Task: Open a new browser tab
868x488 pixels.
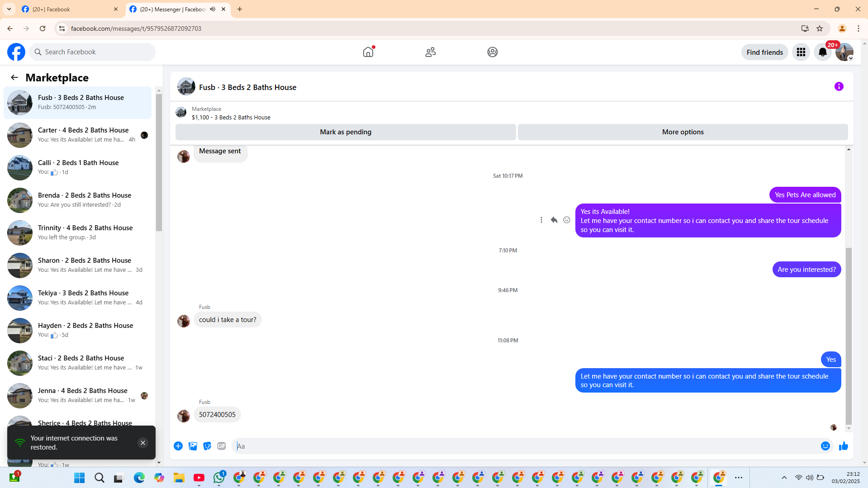Action: tap(240, 9)
